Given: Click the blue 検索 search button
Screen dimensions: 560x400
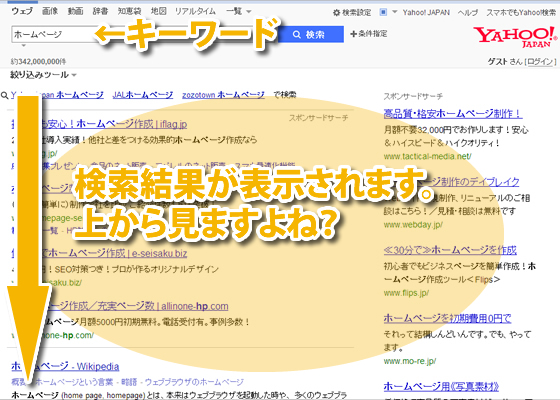Looking at the screenshot, I should click(x=311, y=34).
